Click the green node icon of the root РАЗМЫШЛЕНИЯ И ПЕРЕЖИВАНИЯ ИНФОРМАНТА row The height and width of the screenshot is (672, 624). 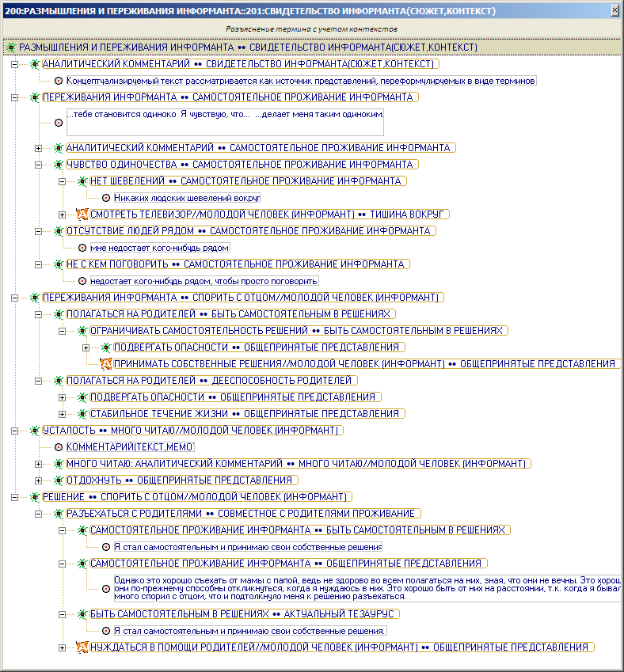(x=11, y=47)
